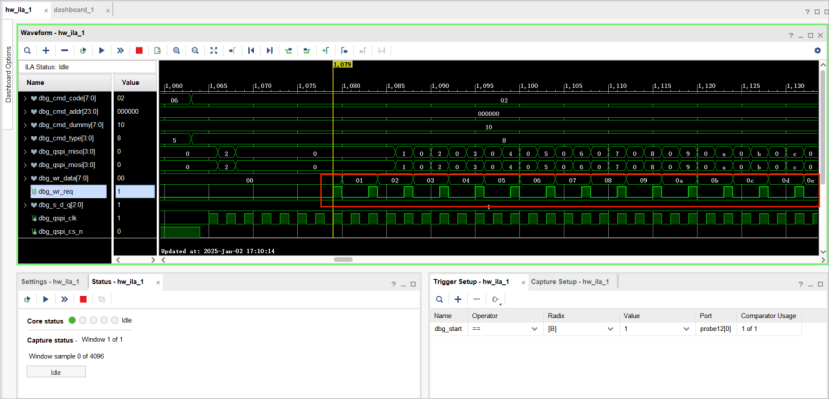Open the Operator dropdown for dbg_start

(533, 329)
